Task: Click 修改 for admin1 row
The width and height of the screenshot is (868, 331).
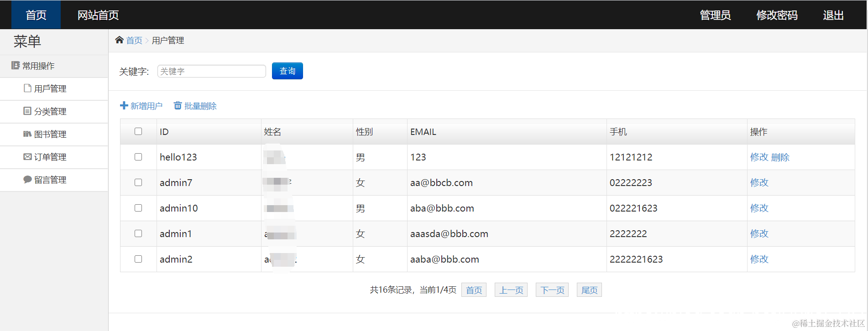Action: tap(759, 233)
